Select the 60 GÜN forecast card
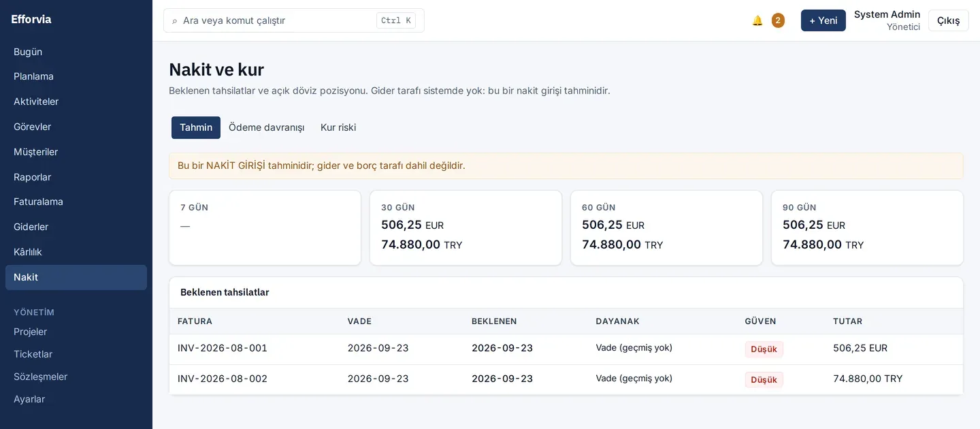980x429 pixels. pyautogui.click(x=666, y=227)
